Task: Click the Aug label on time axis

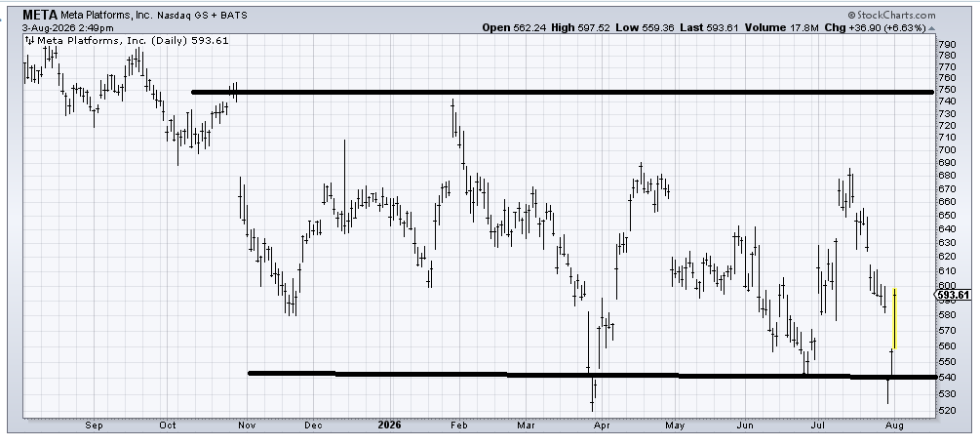Action: pyautogui.click(x=894, y=426)
